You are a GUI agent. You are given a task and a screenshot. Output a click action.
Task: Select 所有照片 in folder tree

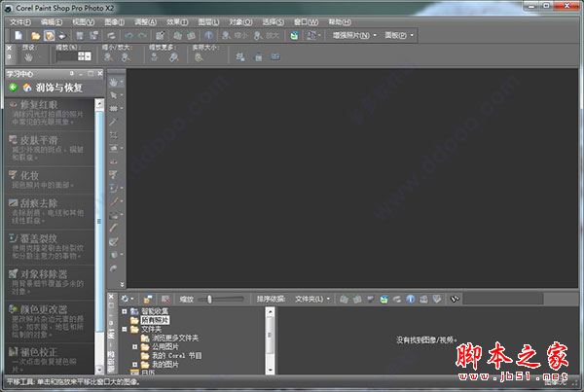[155, 320]
